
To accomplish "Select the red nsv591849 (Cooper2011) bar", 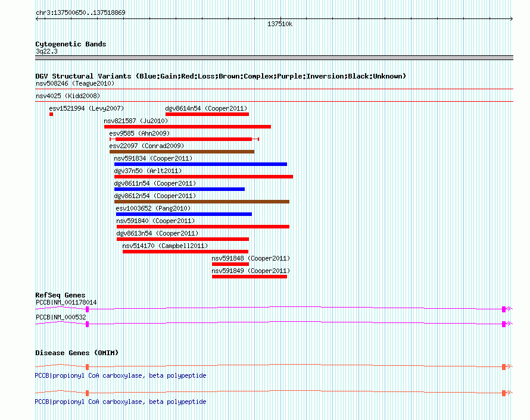I will point(250,277).
